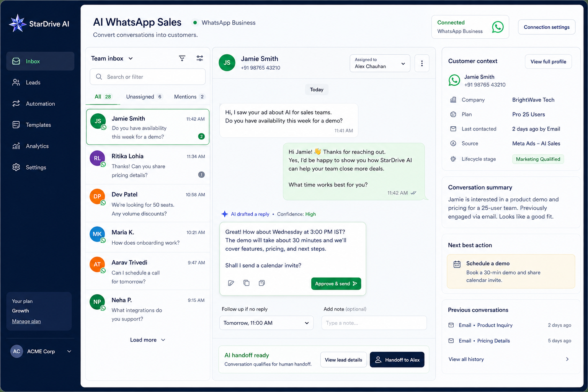Switch to the Mentions tab

click(x=189, y=97)
